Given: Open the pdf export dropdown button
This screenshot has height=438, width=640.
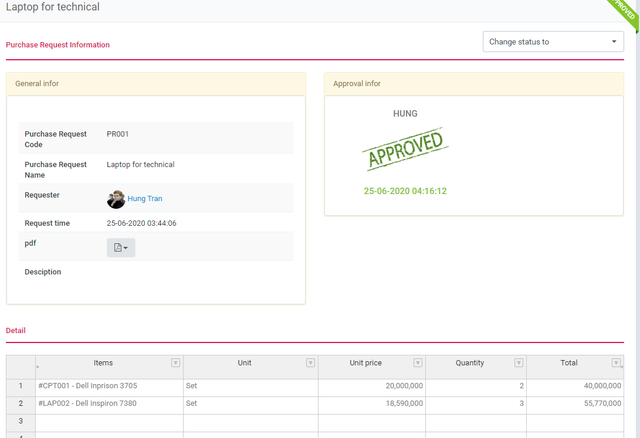Looking at the screenshot, I should 121,247.
